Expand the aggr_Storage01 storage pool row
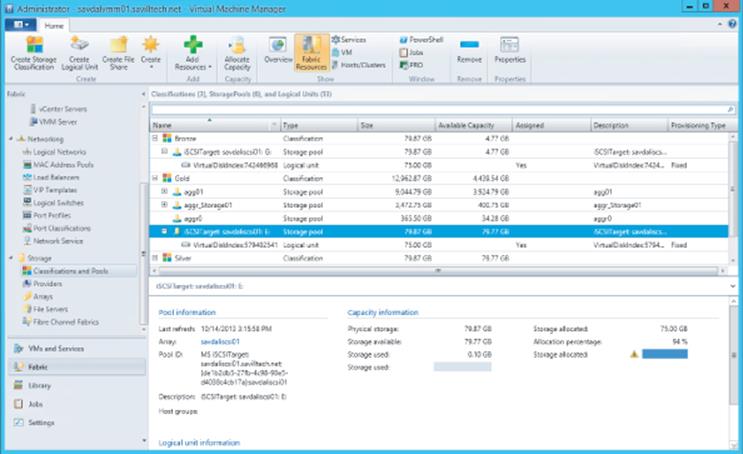Screen dimensions: 743x454 (164, 205)
